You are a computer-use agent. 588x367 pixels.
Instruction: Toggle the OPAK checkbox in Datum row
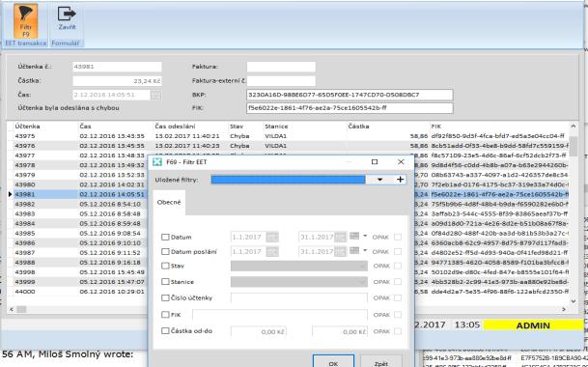click(398, 238)
